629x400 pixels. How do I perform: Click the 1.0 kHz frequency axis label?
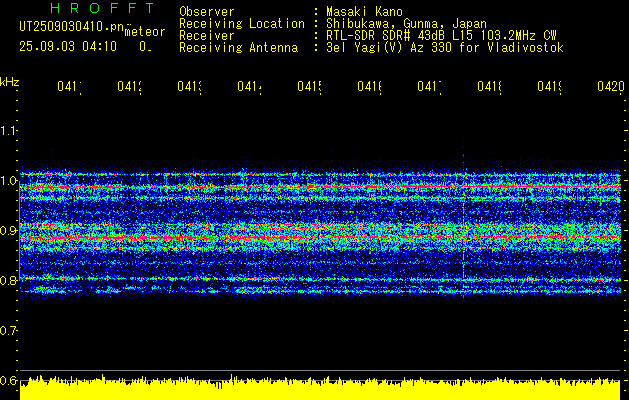(x=8, y=181)
